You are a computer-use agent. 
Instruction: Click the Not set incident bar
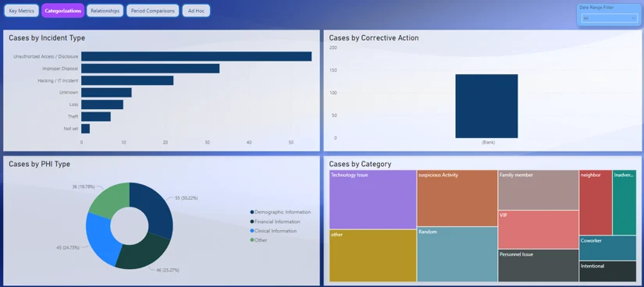coord(85,129)
